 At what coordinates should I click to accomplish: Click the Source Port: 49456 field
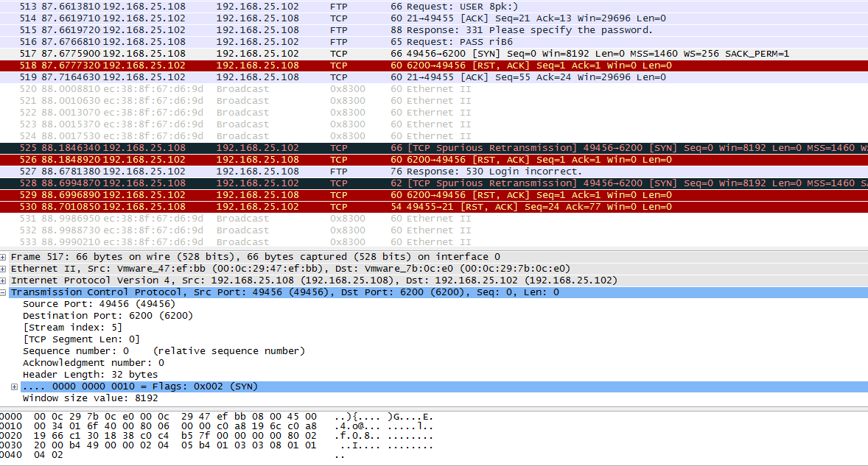(99, 304)
